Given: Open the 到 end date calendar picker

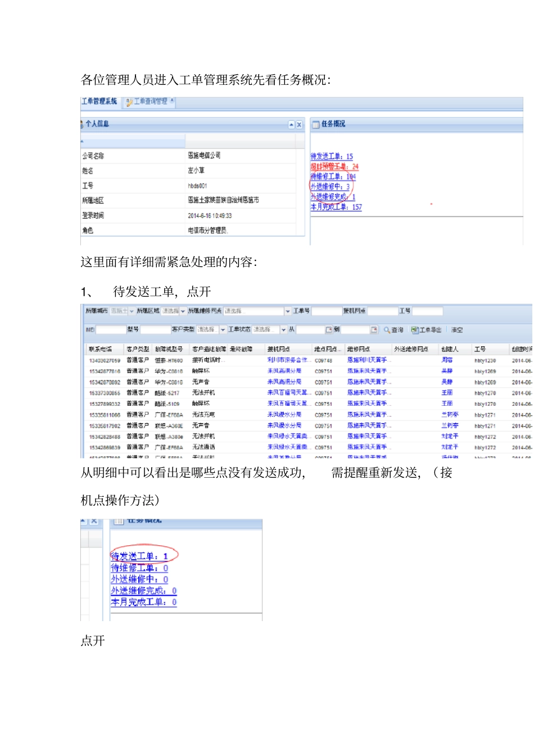Looking at the screenshot, I should [x=374, y=330].
